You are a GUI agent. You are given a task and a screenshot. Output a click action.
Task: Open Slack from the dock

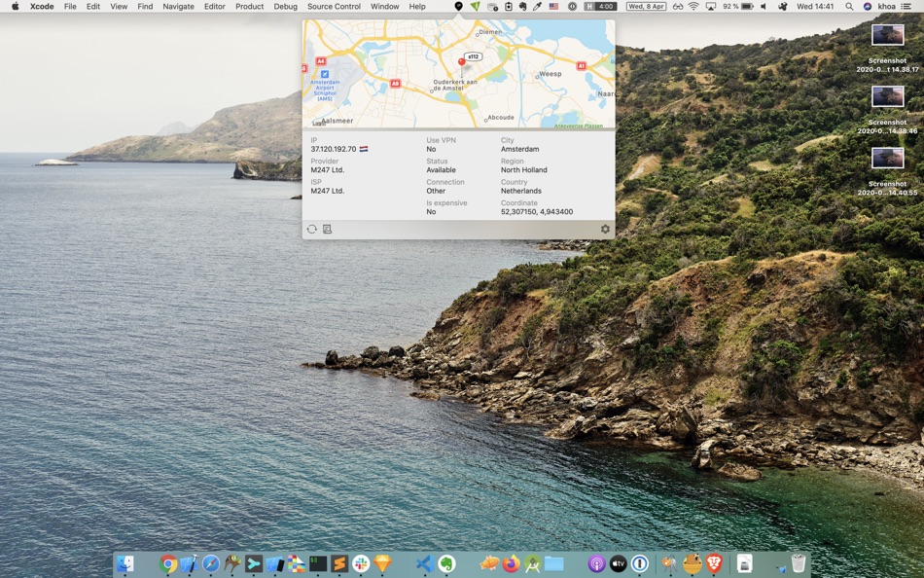point(361,563)
